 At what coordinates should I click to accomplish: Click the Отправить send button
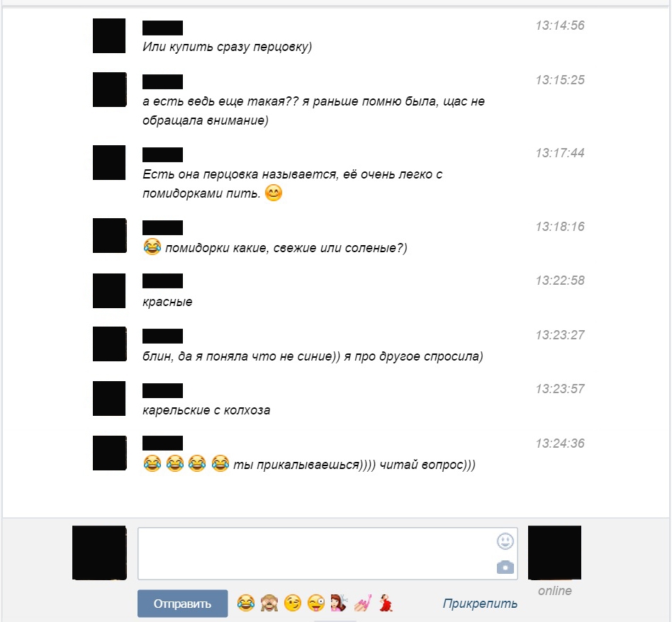[x=183, y=604]
